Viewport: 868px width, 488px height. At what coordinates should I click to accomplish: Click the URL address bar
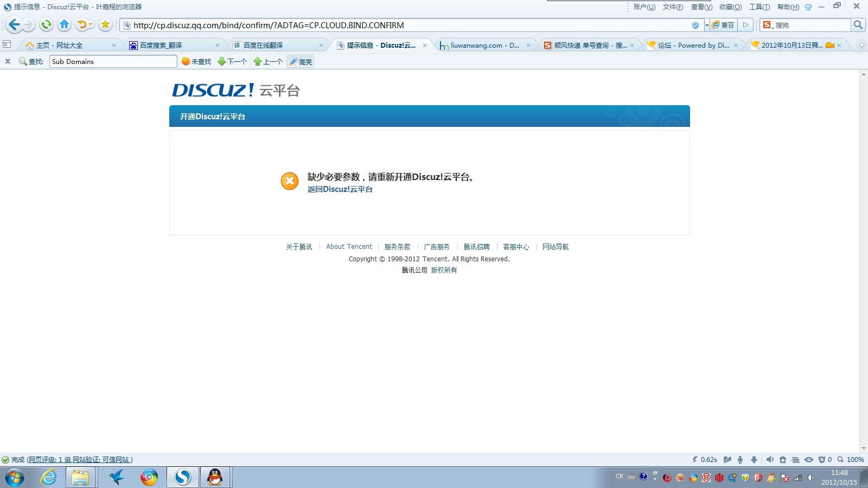coord(411,25)
